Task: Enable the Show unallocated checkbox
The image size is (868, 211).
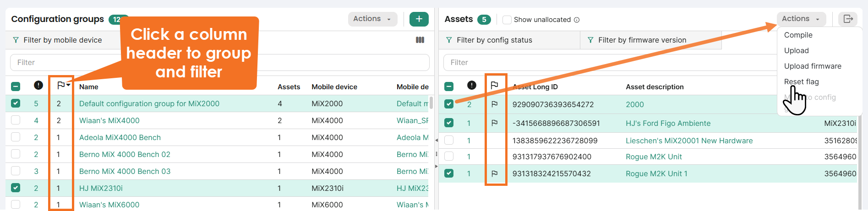Action: click(507, 20)
